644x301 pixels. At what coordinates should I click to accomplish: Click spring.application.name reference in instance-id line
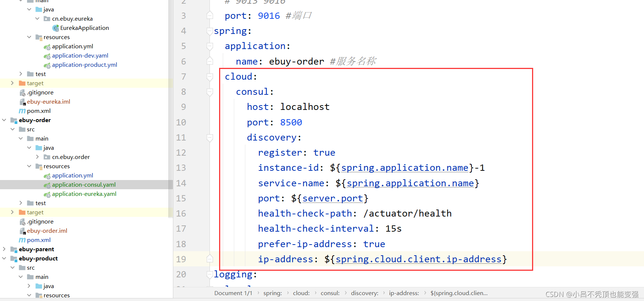(405, 168)
